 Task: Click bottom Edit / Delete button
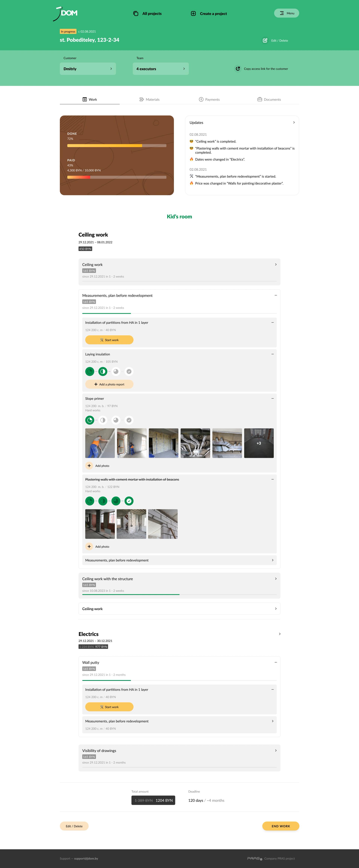pyautogui.click(x=74, y=826)
